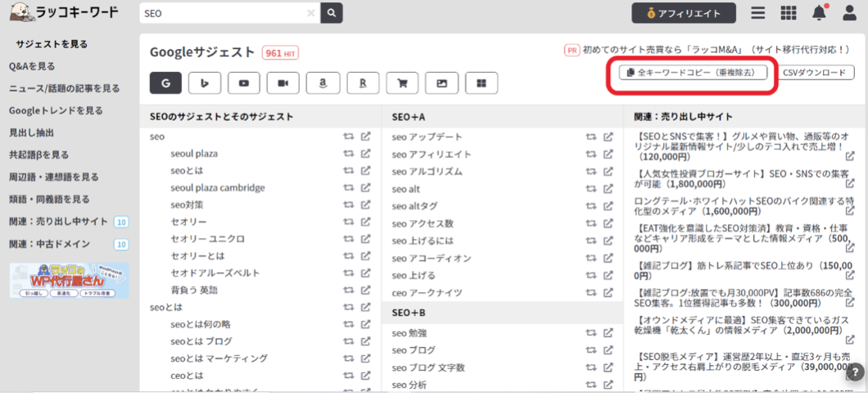
Task: Open the user account menu
Action: (x=849, y=13)
